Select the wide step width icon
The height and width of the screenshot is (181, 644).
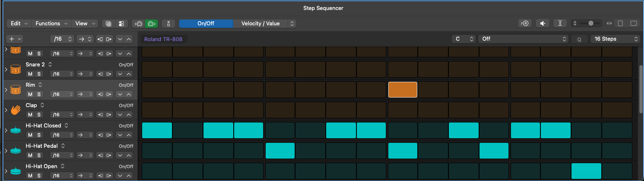(x=633, y=24)
